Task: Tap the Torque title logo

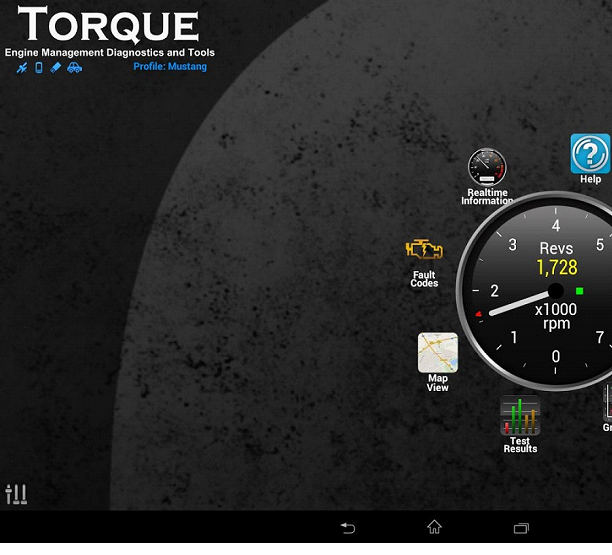Action: (108, 24)
